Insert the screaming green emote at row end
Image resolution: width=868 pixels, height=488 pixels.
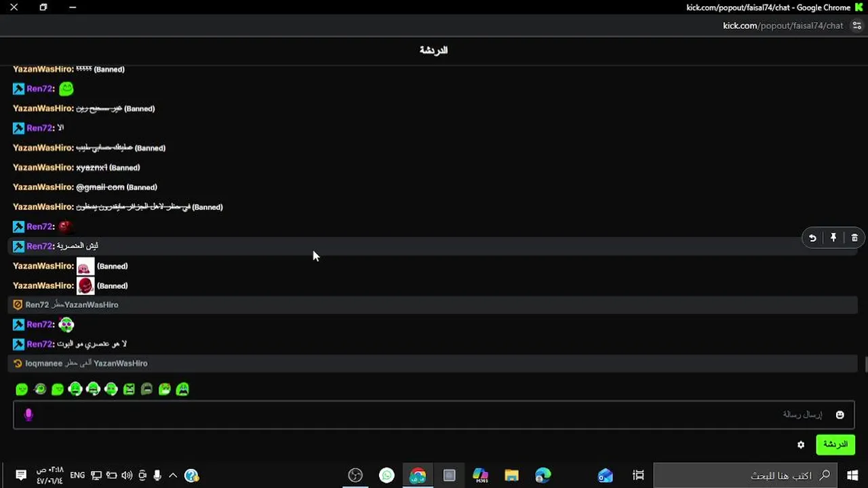[182, 389]
